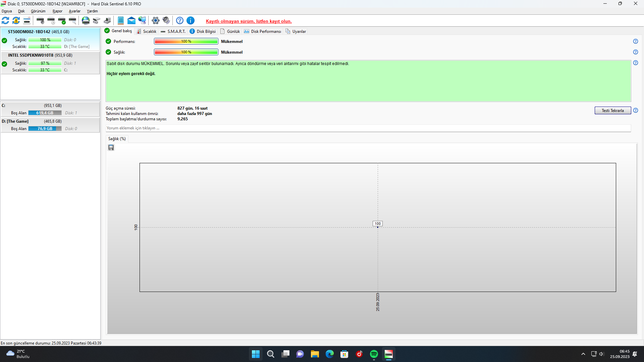Click help icon next to Performans row
This screenshot has height=362, width=644.
click(x=635, y=42)
